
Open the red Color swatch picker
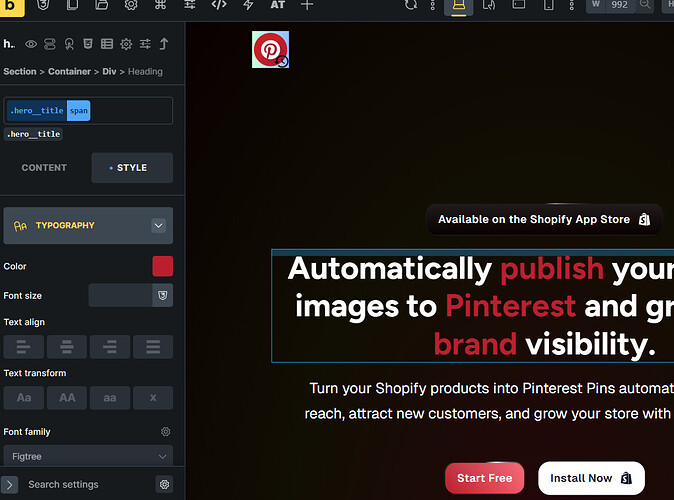coord(162,266)
